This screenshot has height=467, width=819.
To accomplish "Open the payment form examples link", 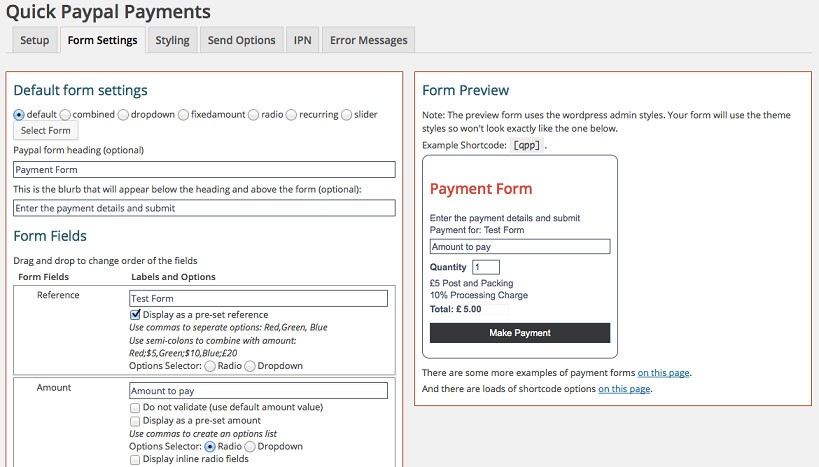I will (663, 373).
